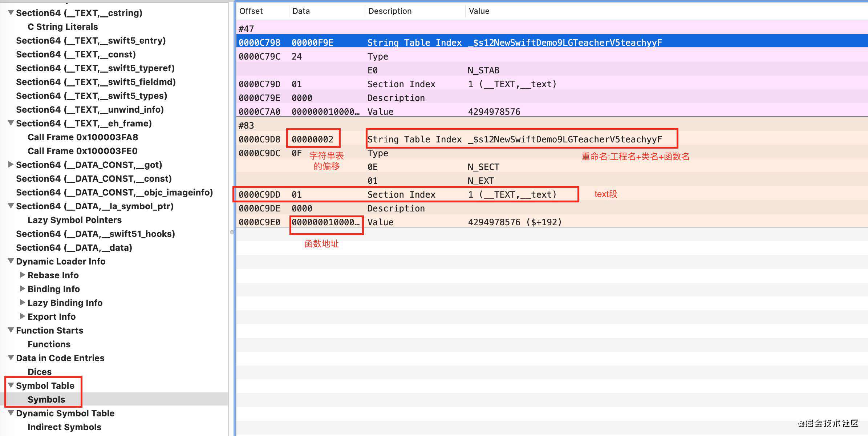Sort by Description column header

[390, 11]
